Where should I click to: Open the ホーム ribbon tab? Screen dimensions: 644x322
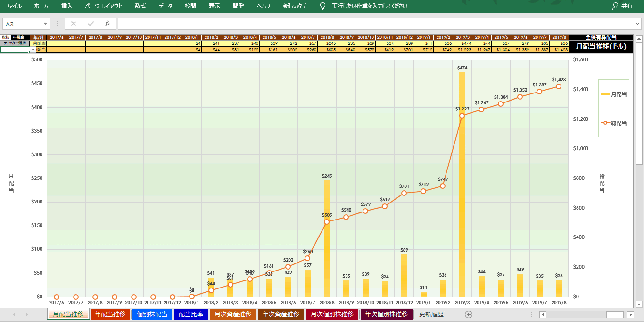tap(41, 6)
